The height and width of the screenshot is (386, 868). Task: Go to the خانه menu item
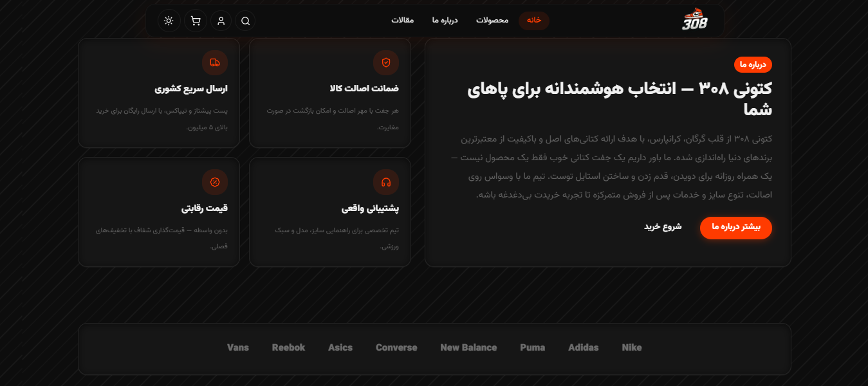534,21
